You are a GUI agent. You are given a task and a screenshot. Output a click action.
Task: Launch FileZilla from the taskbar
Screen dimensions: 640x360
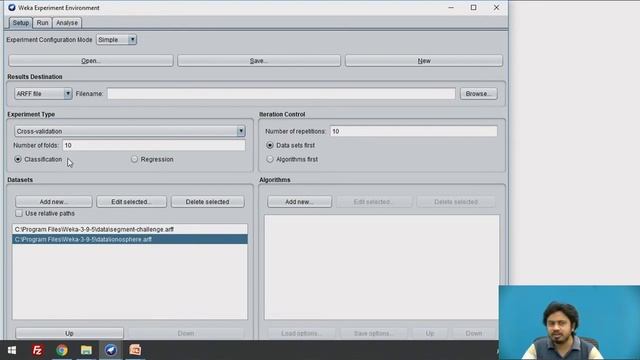pos(37,350)
